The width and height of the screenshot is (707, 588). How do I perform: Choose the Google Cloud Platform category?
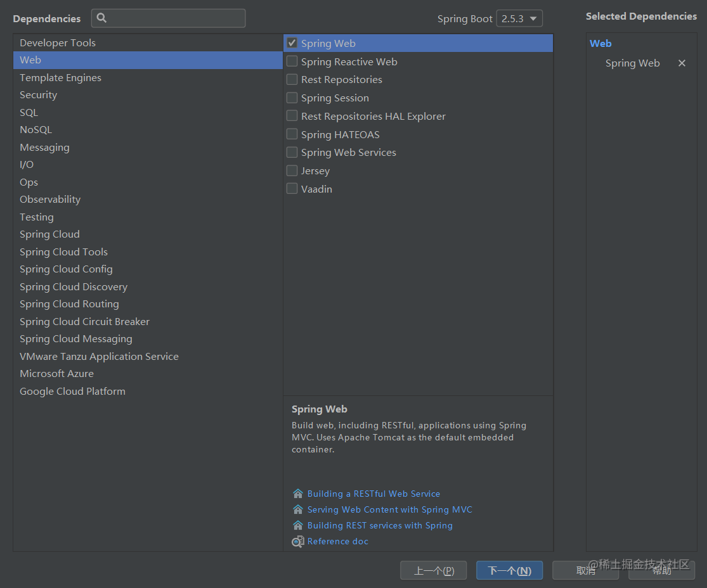click(148, 391)
